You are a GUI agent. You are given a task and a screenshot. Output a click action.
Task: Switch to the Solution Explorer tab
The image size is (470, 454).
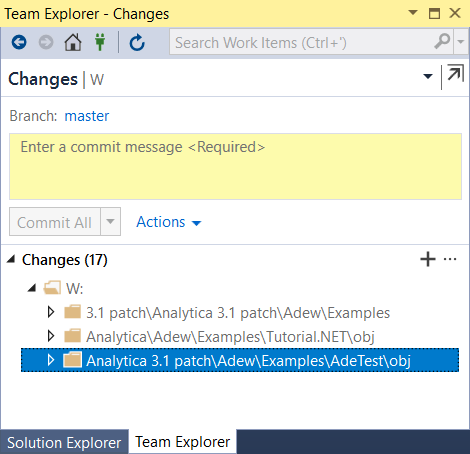tap(64, 443)
